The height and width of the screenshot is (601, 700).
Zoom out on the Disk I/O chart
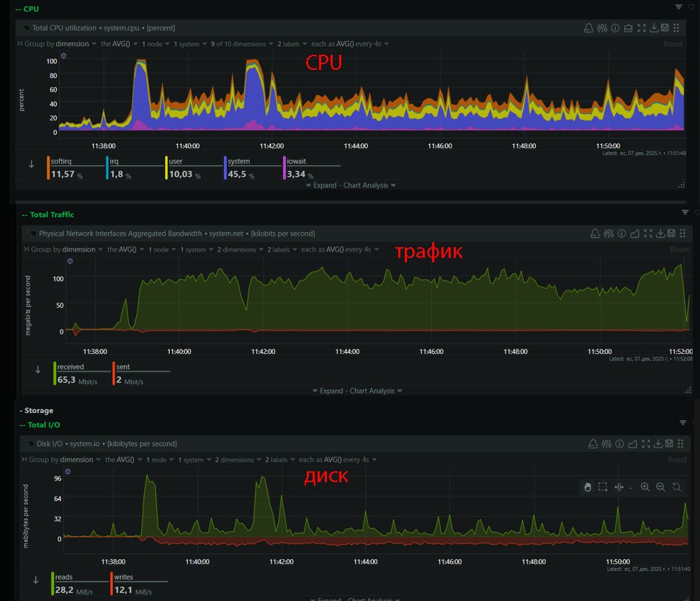pyautogui.click(x=660, y=487)
